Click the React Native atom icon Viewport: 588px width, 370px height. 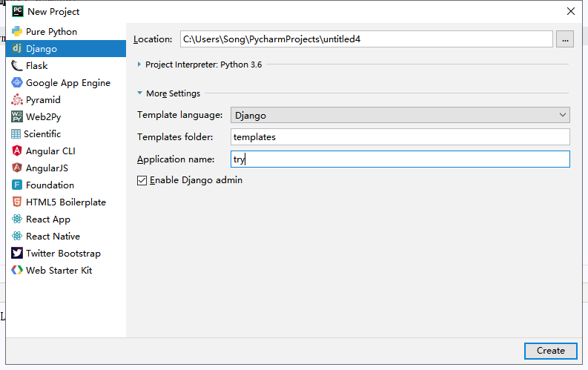pos(17,237)
